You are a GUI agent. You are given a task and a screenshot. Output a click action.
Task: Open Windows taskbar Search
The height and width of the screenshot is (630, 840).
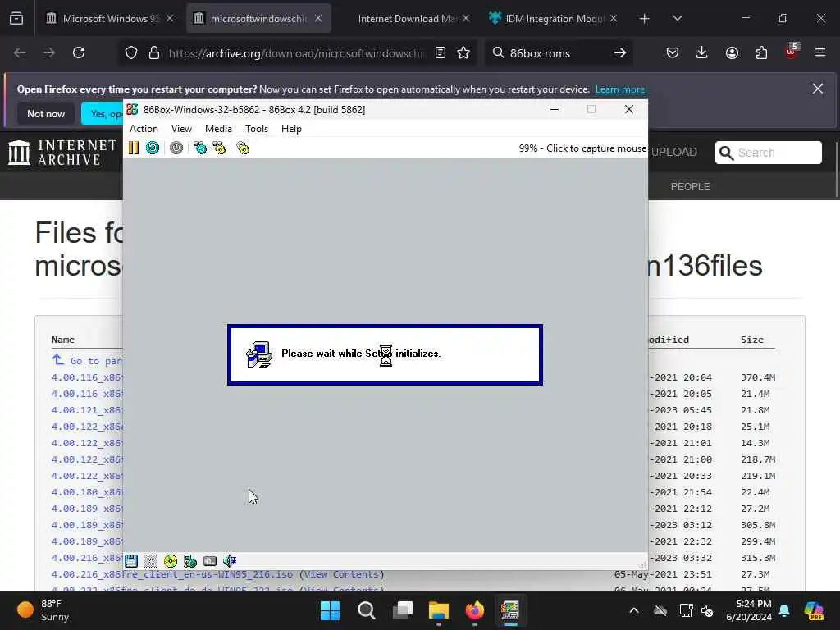tap(367, 610)
